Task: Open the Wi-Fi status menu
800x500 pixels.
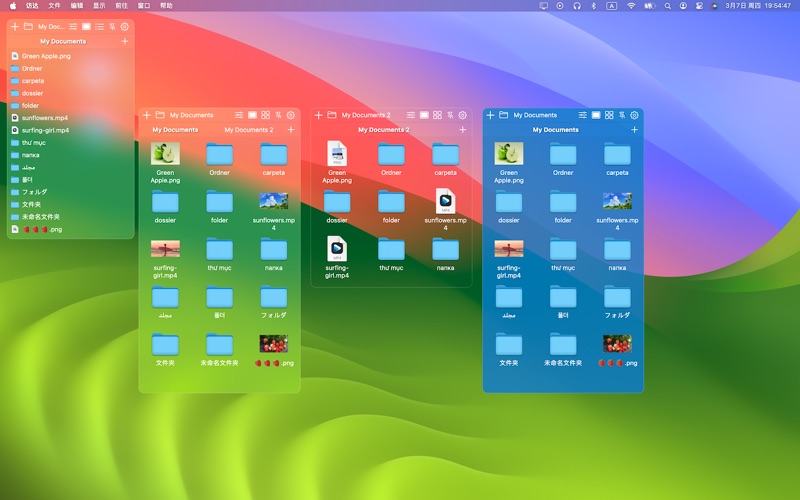Action: 631,5
